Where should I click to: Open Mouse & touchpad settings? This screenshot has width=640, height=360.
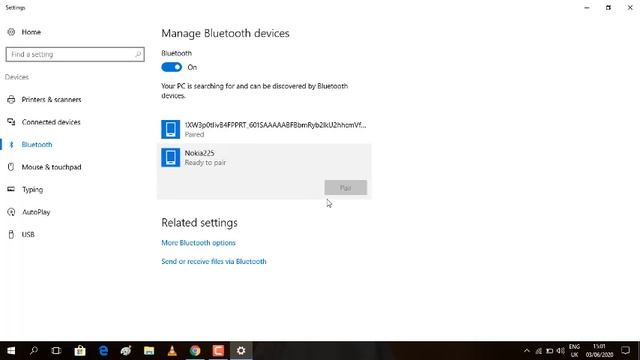point(51,167)
